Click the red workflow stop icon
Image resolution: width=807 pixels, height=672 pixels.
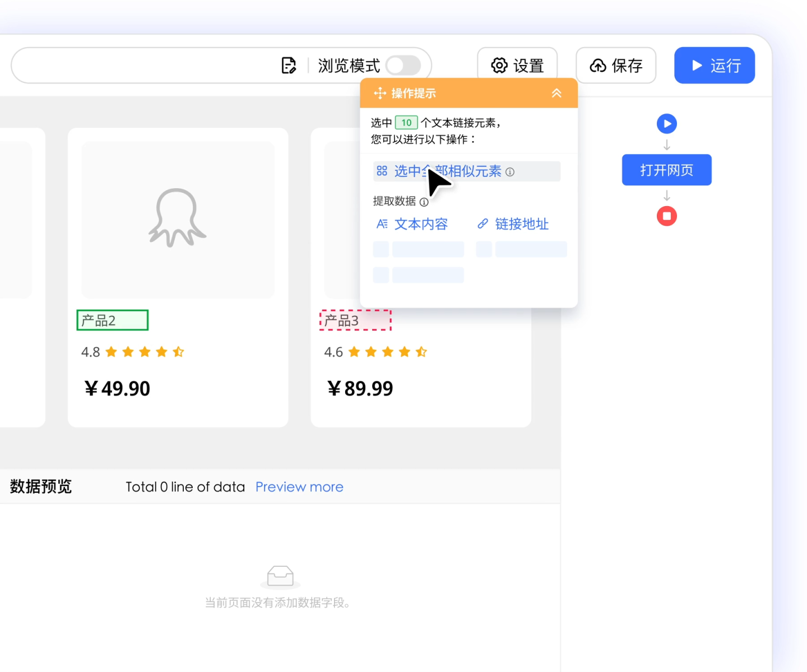tap(667, 216)
